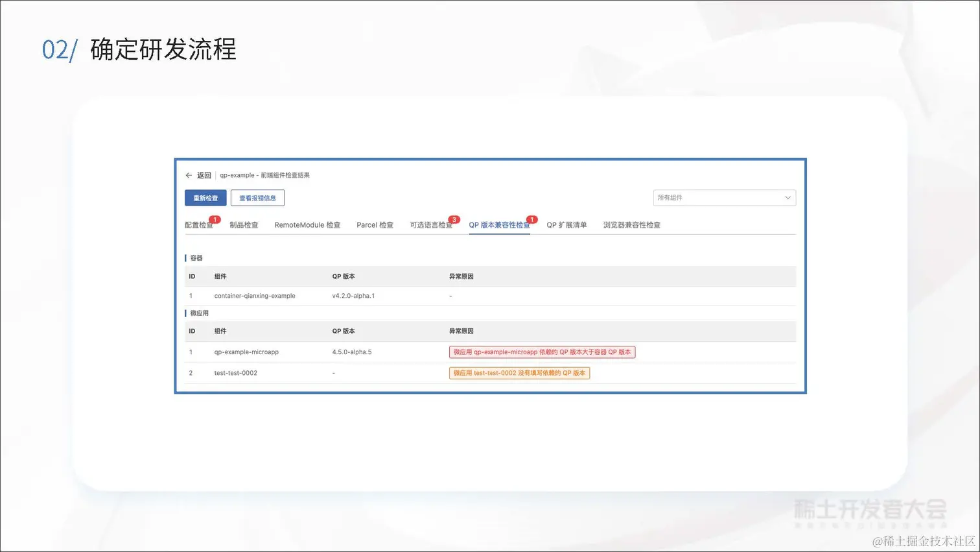Click the 异常原因 header in 容器 table
The width and height of the screenshot is (980, 552).
[x=461, y=276]
